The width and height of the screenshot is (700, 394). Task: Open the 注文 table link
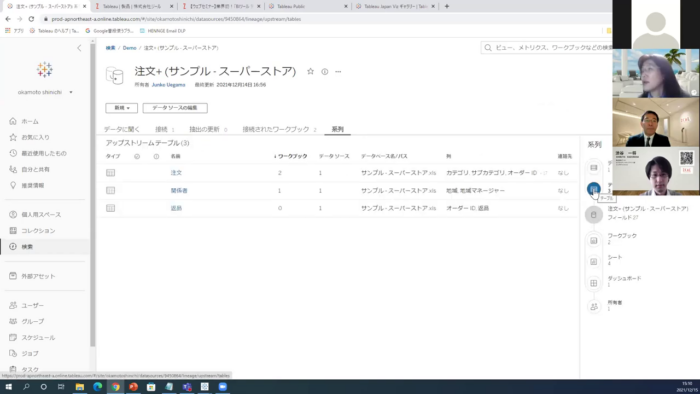point(176,173)
